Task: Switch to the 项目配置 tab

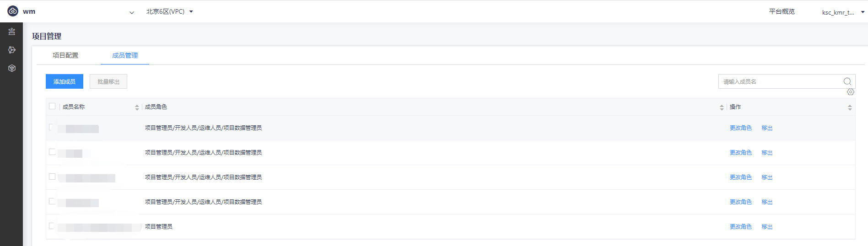Action: (65, 55)
